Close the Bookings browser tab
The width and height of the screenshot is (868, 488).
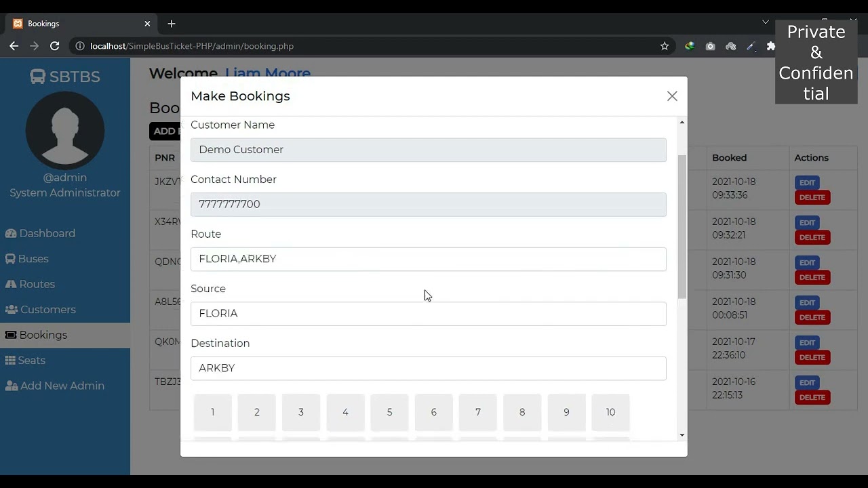147,24
